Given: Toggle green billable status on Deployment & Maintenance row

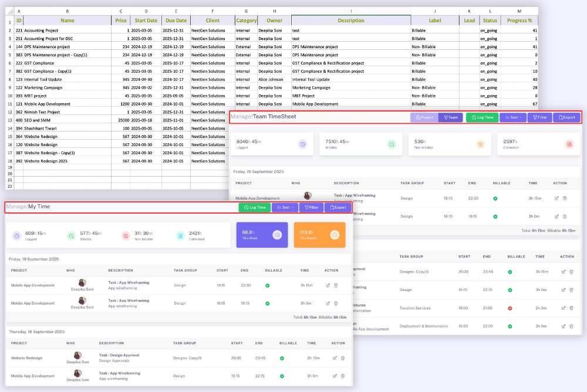Looking at the screenshot, I should [x=510, y=326].
